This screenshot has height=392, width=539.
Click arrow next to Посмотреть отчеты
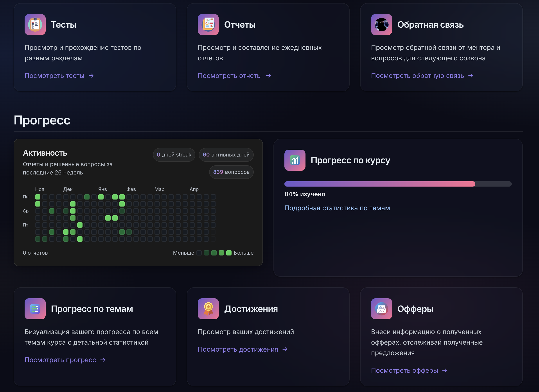tap(268, 76)
